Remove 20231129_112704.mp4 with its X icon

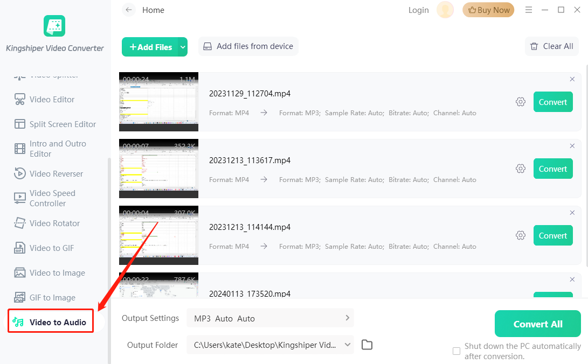tap(572, 79)
